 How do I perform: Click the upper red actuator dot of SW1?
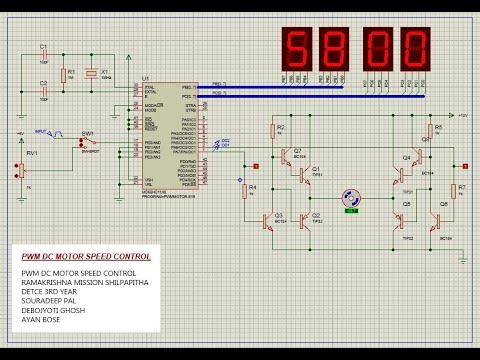[x=81, y=140]
